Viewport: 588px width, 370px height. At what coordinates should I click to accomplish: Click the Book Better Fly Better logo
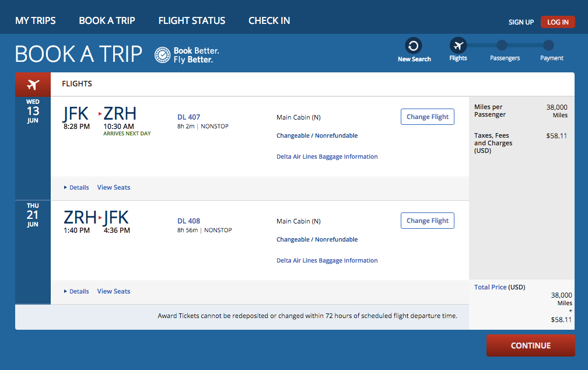[x=187, y=55]
